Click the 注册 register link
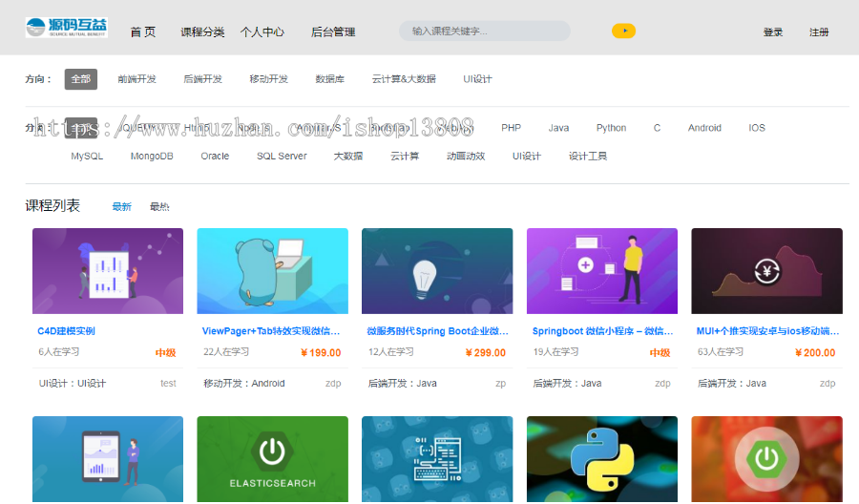 pyautogui.click(x=819, y=32)
